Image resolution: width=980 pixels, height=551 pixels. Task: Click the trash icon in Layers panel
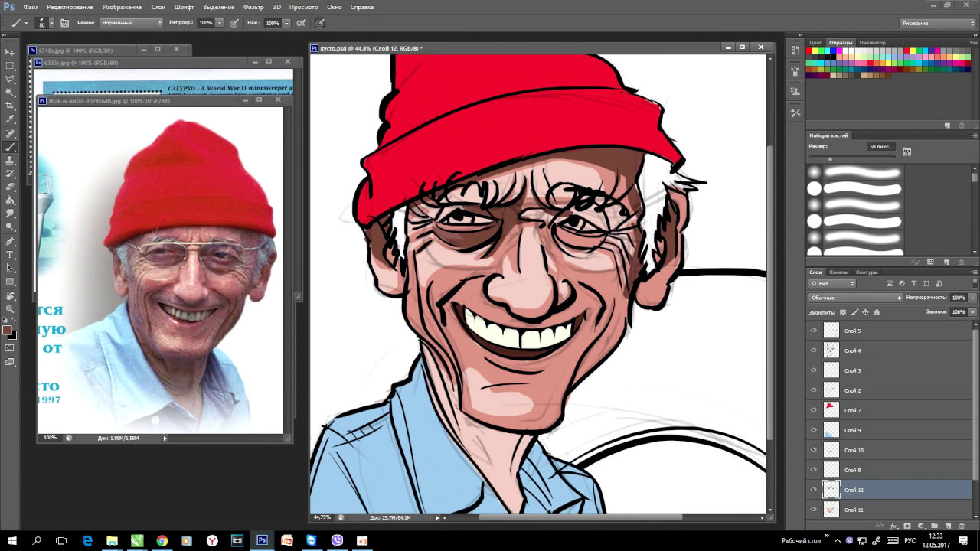(x=962, y=527)
